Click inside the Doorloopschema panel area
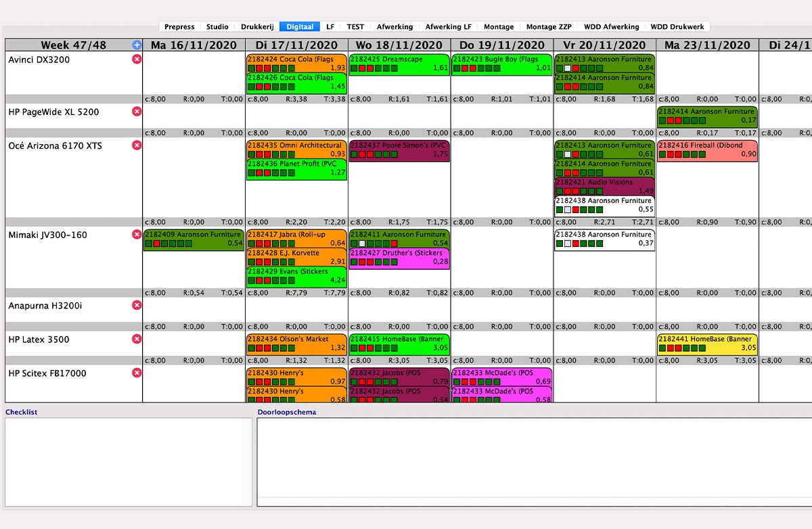This screenshot has width=812, height=529. (x=535, y=462)
